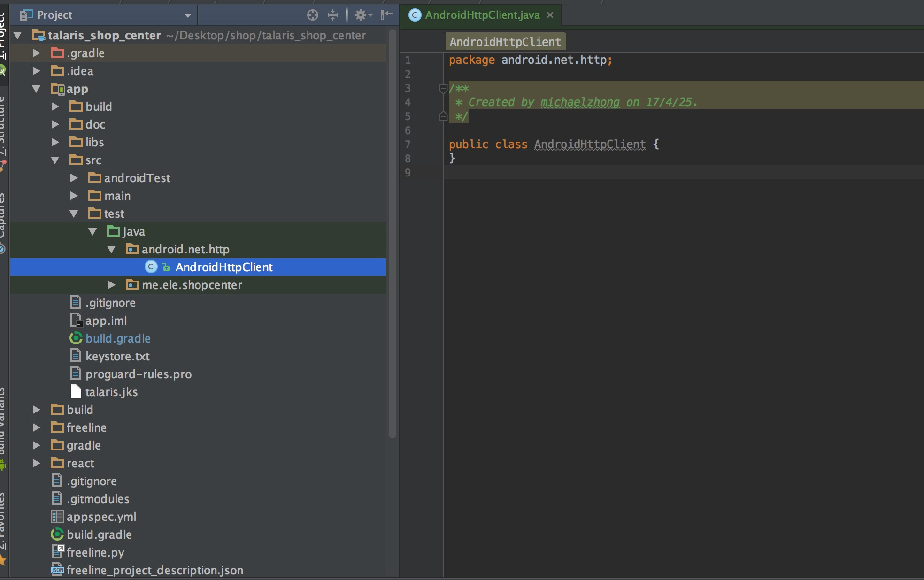Click the build.gradle icon inside app folder

coord(76,338)
